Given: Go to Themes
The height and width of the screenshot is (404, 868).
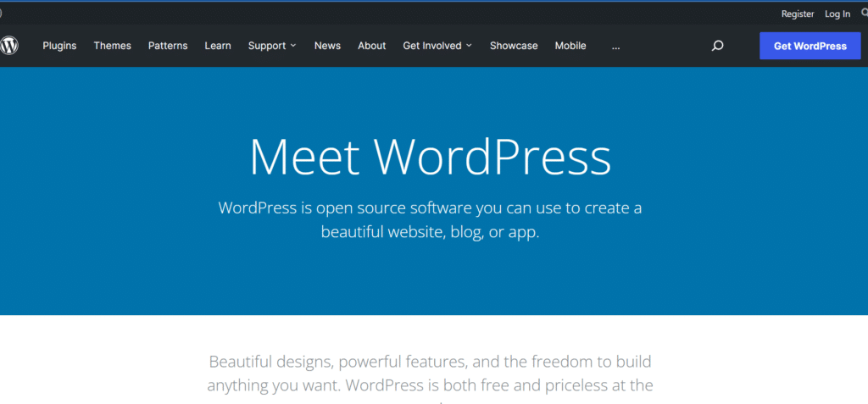Looking at the screenshot, I should 113,46.
